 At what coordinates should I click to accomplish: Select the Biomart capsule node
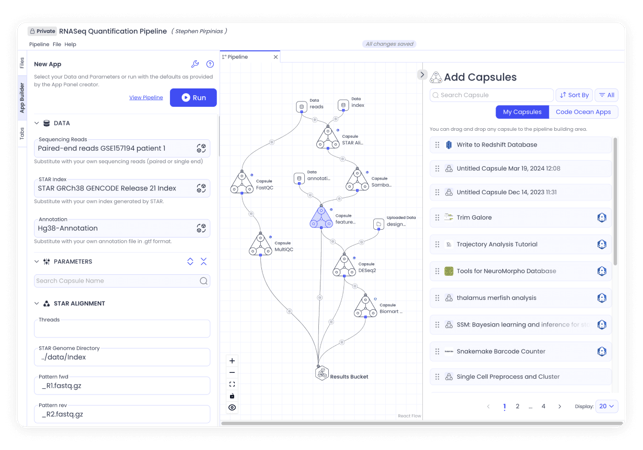click(365, 306)
